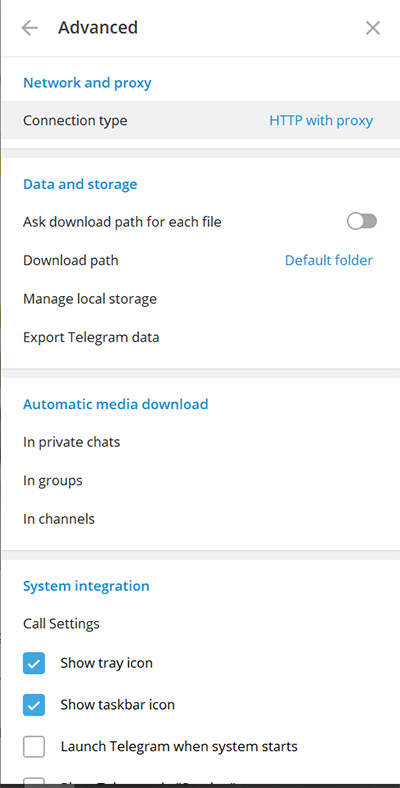Open Manage local storage
Viewport: 400px width, 788px height.
point(200,299)
